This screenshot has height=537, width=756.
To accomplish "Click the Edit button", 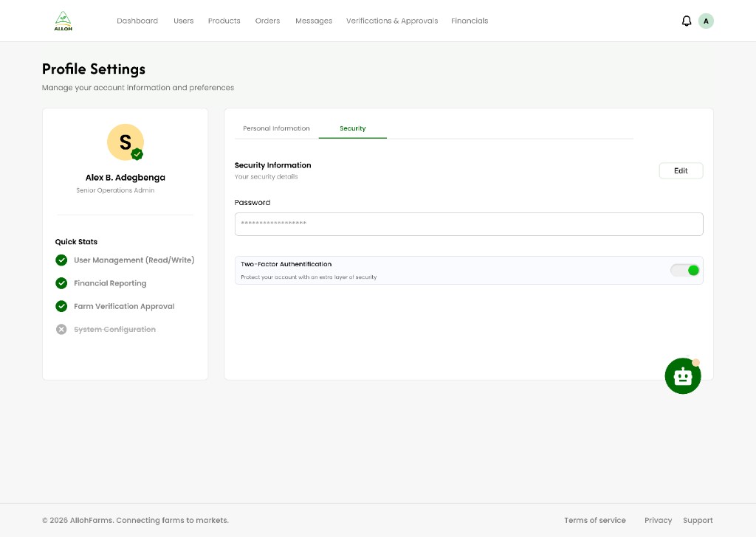I will click(681, 170).
